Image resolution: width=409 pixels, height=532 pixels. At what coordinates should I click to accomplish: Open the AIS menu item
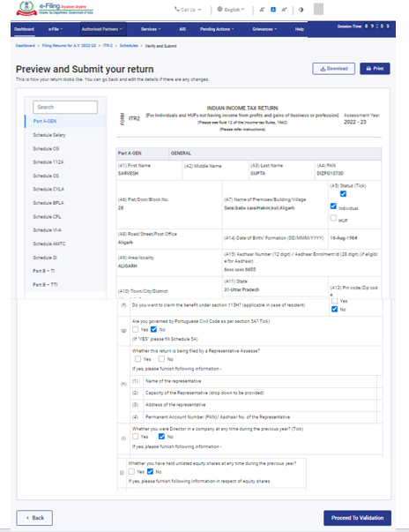coord(182,29)
